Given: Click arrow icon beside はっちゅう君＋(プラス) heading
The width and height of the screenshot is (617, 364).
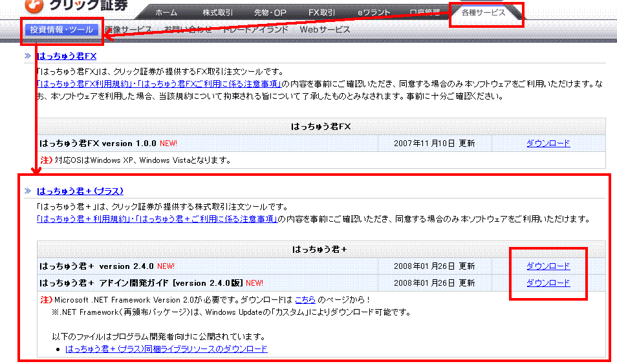Looking at the screenshot, I should [28, 191].
